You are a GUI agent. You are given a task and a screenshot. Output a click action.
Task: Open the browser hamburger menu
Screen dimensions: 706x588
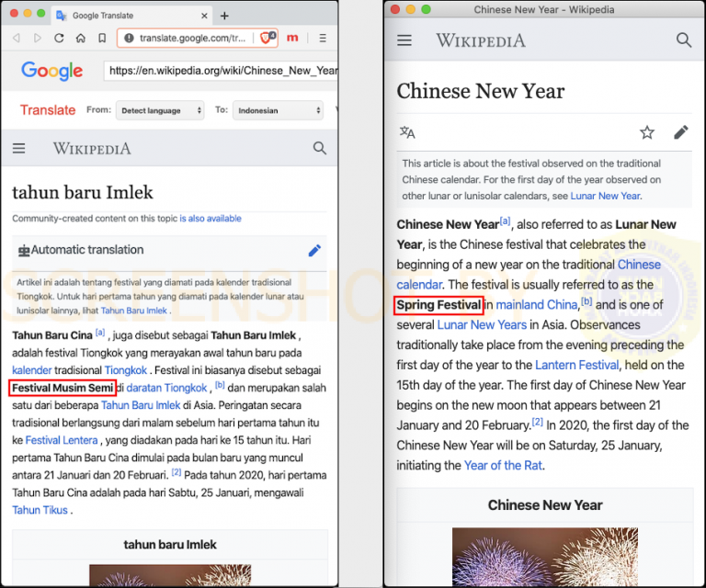[x=323, y=39]
